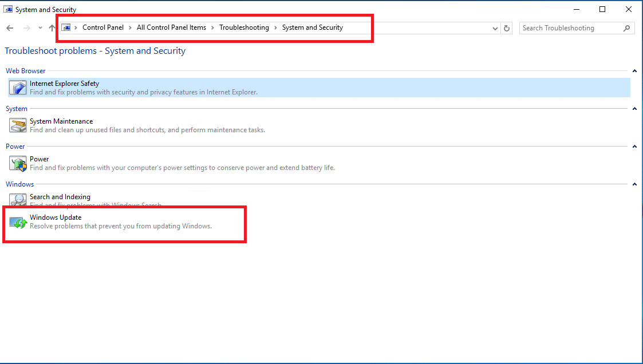Click the search magnifier icon
The height and width of the screenshot is (364, 643).
[626, 28]
